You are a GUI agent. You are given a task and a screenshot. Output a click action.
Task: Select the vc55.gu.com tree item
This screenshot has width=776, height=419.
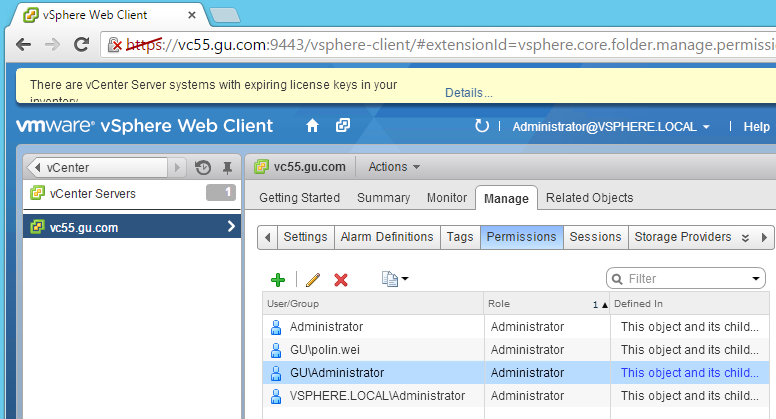(84, 227)
